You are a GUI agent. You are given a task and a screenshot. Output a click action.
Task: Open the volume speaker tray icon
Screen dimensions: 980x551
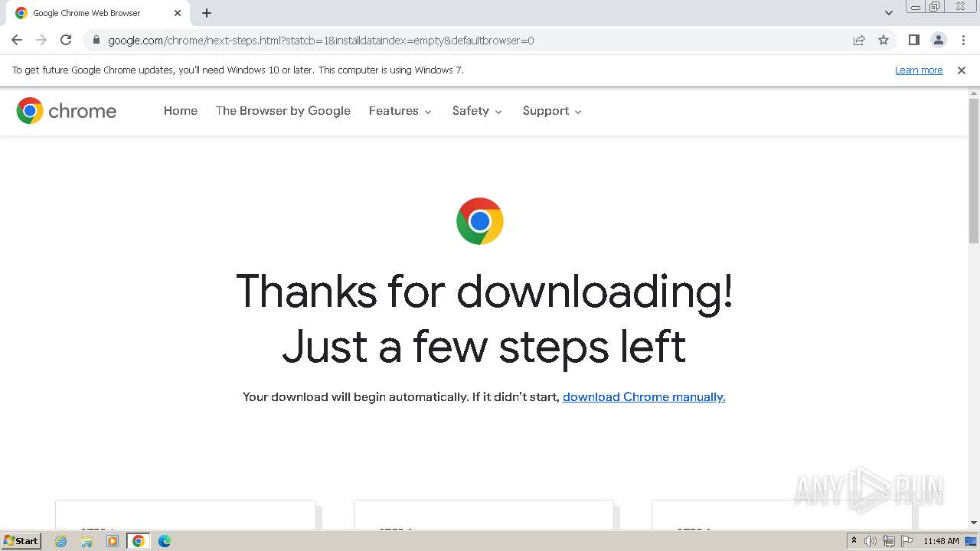point(871,541)
